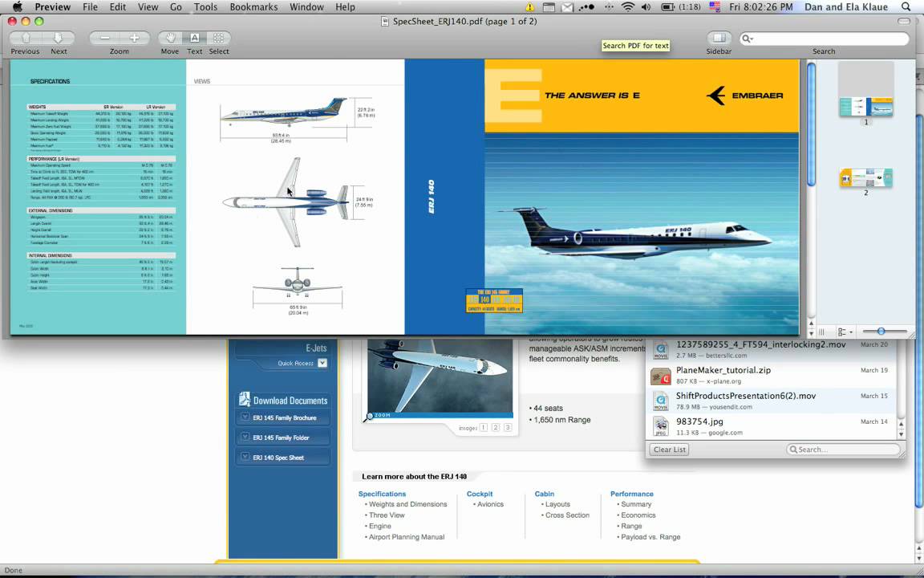The image size is (924, 578).
Task: Select image number 1 in gallery
Action: [x=484, y=428]
